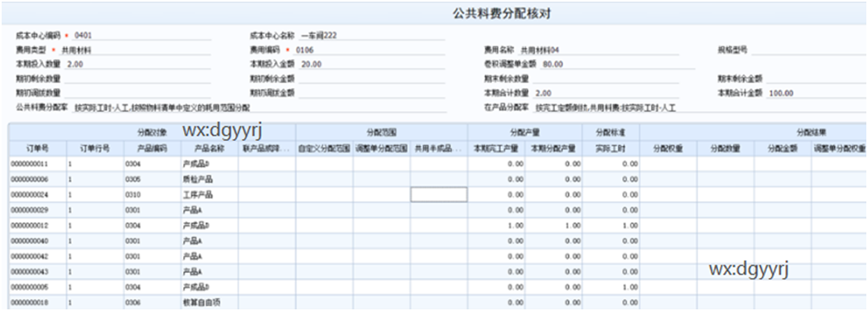Click 本期分配产量 value 1.00 in row 0000000012
Image resolution: width=868 pixels, height=311 pixels.
(553, 226)
